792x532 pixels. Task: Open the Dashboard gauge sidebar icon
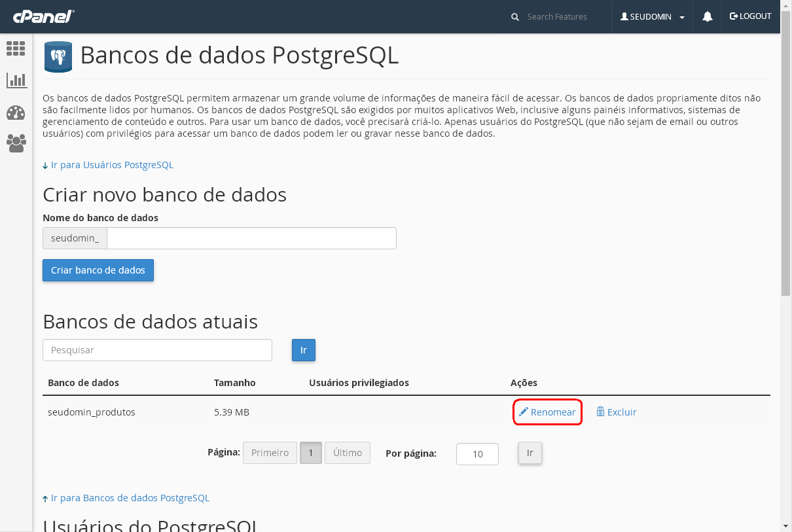(16, 113)
